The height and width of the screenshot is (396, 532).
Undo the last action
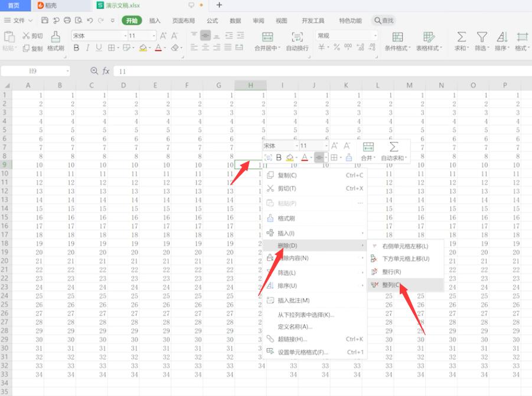click(90, 20)
